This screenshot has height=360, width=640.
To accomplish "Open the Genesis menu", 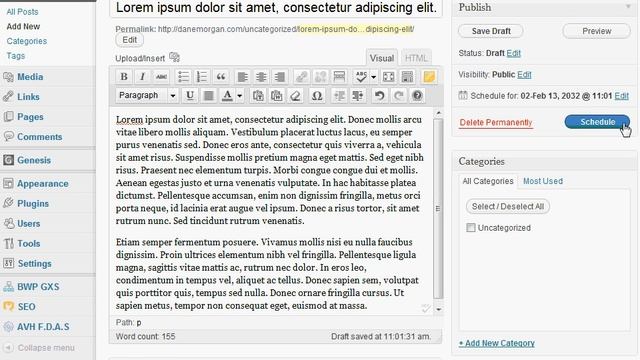I will (34, 160).
